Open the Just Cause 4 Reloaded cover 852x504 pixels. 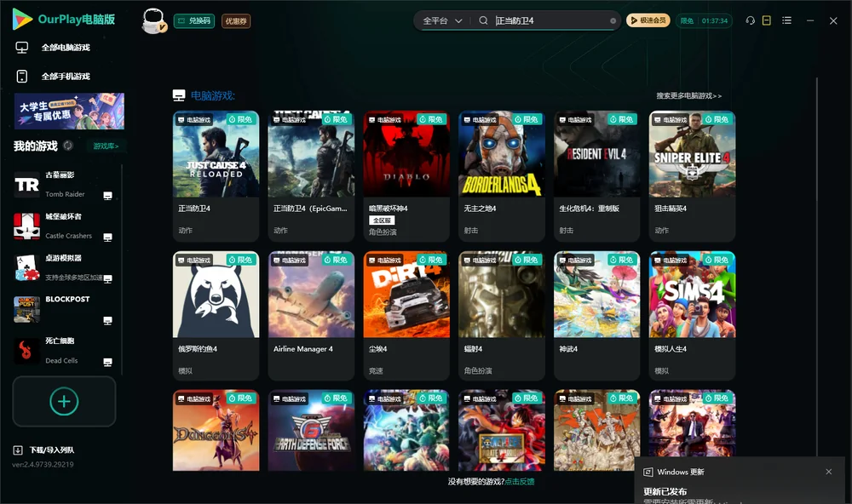click(x=216, y=154)
